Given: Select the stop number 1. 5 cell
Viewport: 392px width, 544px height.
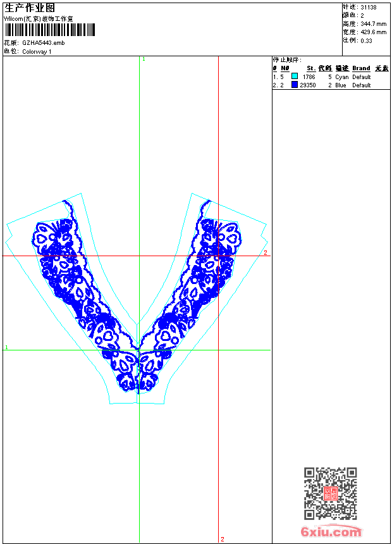Looking at the screenshot, I should click(278, 77).
